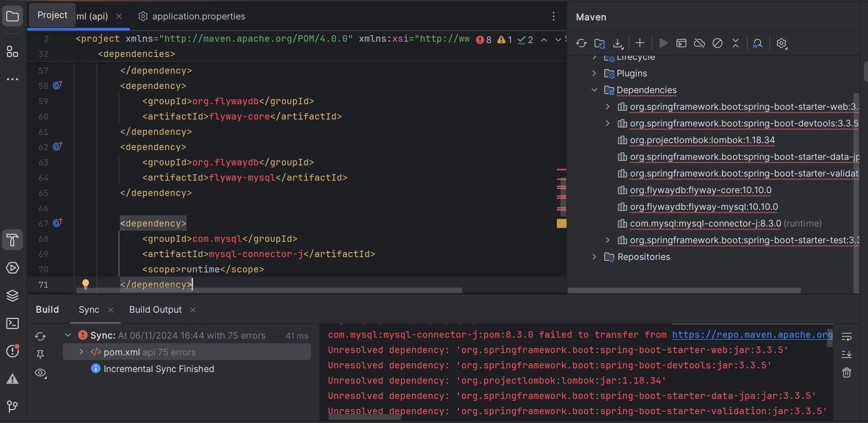This screenshot has height=423, width=868.
Task: Open the More tool windows ellipsis
Action: [x=12, y=79]
